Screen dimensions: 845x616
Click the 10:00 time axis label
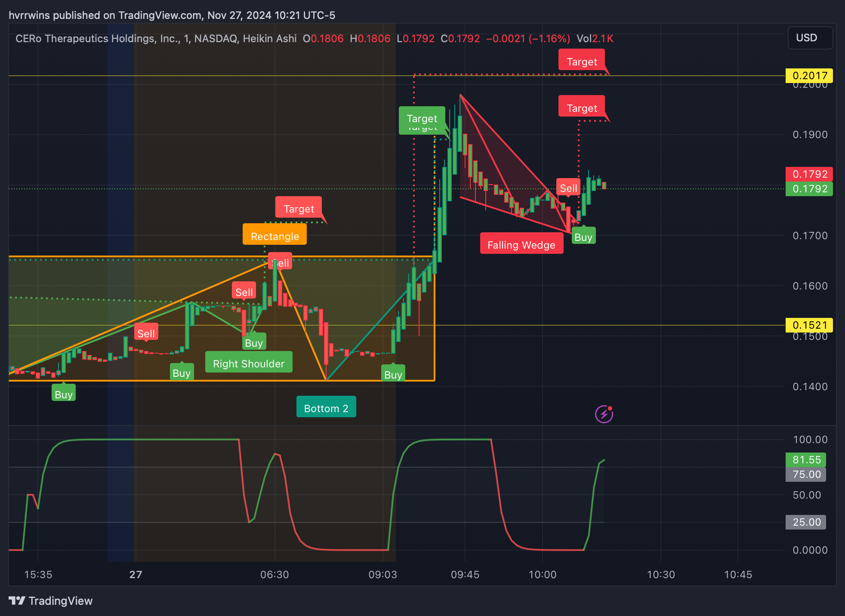542,575
